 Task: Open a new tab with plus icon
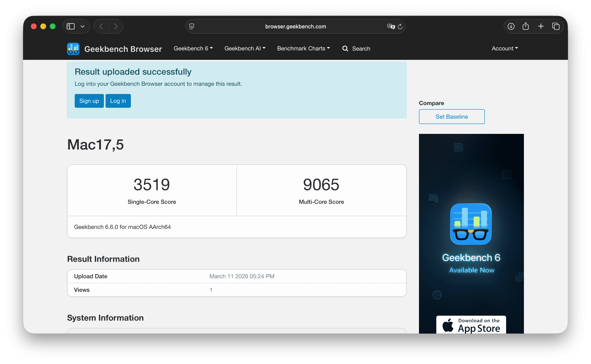pos(541,26)
